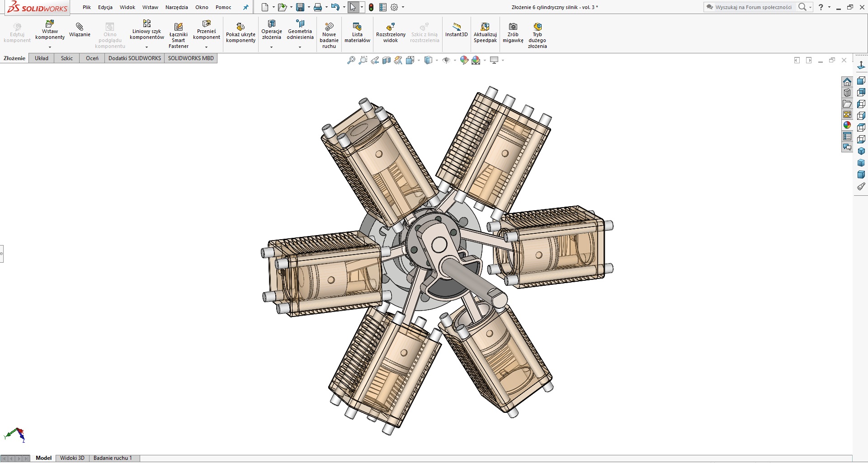Open the Display Style dropdown arrow
868x463 pixels.
coord(437,60)
